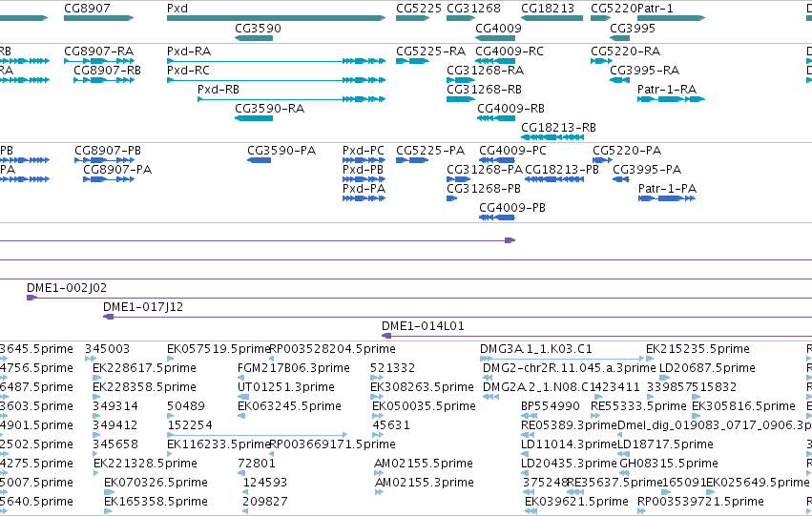Open the EK070326.5prime EST

[109, 491]
